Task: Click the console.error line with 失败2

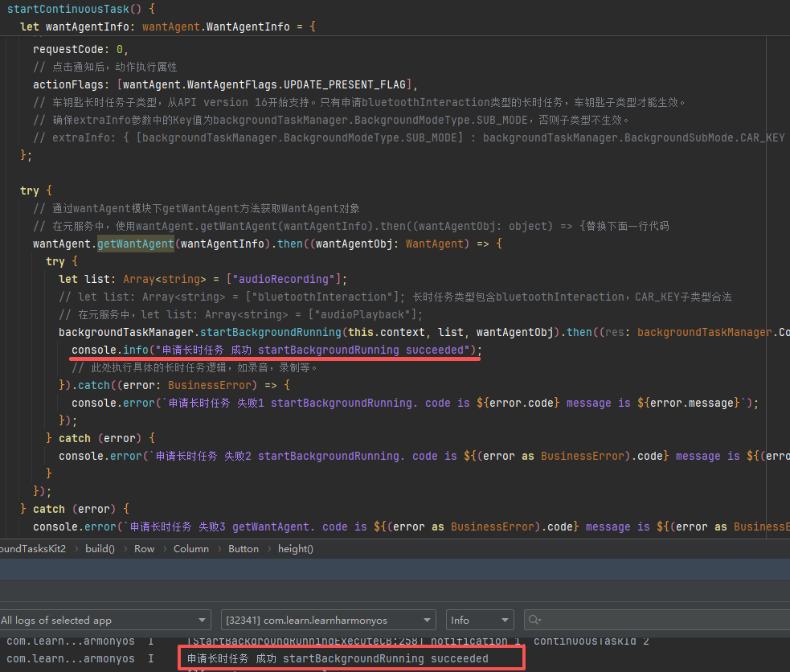Action: [x=424, y=456]
